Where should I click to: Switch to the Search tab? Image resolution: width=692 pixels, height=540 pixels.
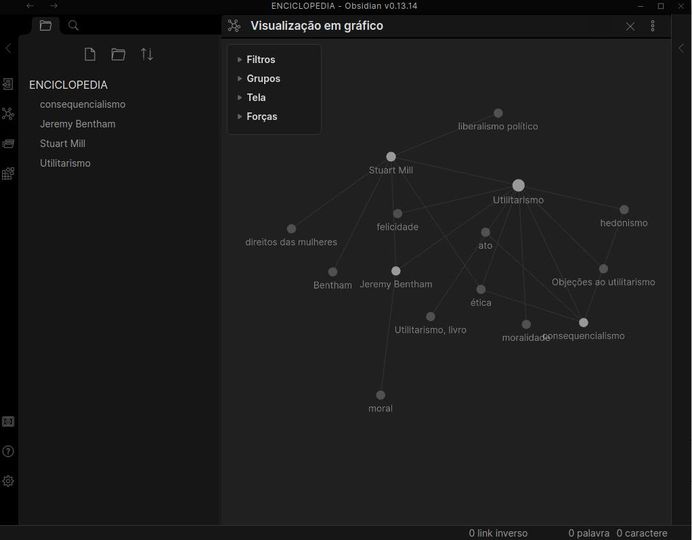(73, 26)
